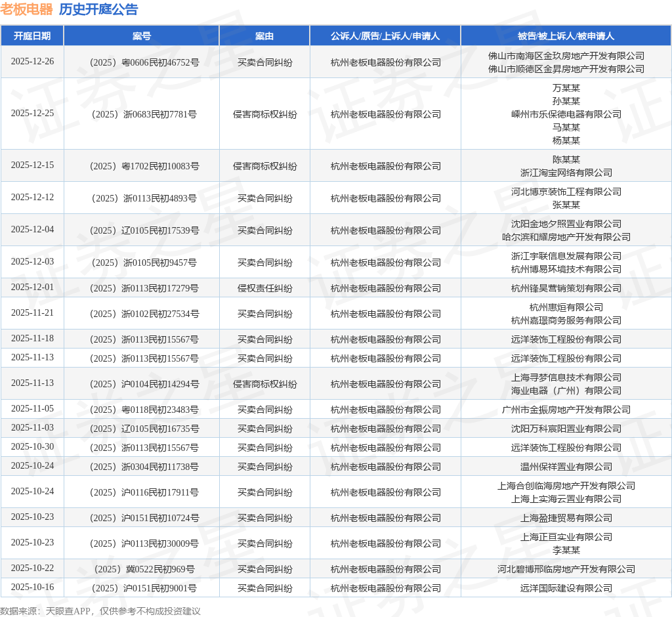Click defendant 嵊州市乐保德电器有限公司
Viewport: 672px width, 617px height.
(x=566, y=114)
